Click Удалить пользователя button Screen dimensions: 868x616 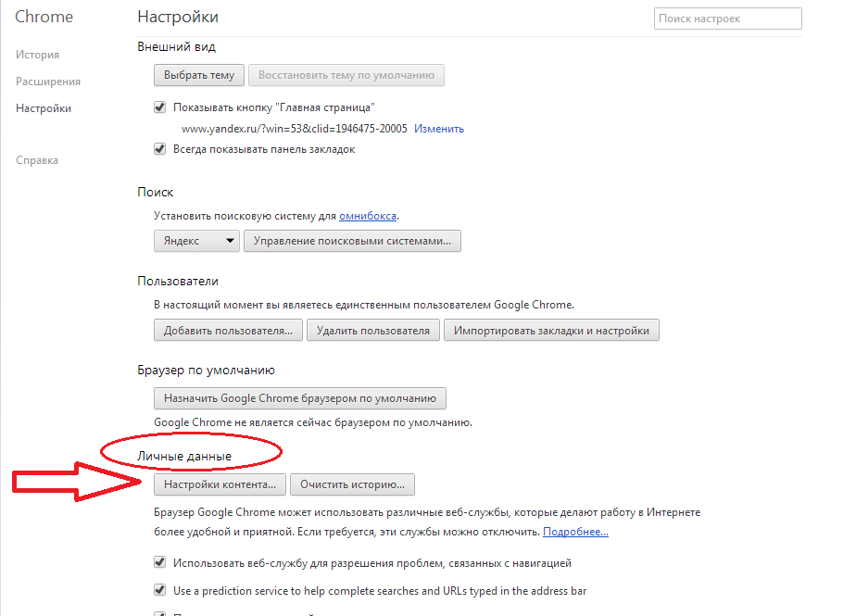pyautogui.click(x=373, y=331)
